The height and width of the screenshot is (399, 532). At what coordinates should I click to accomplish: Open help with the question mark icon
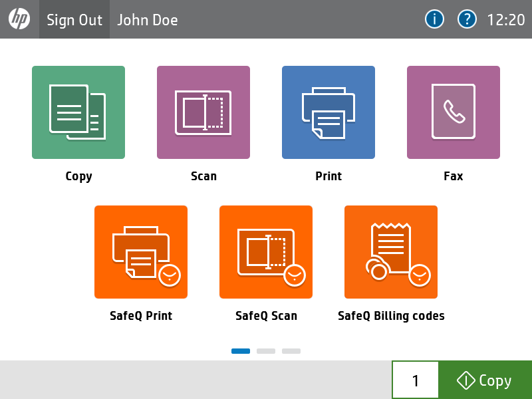coord(467,19)
